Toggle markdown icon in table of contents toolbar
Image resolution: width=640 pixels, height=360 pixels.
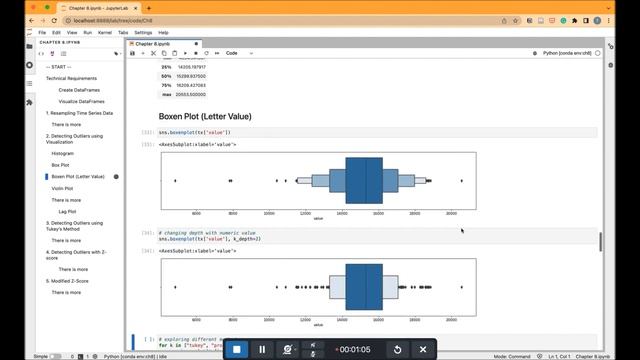(52, 53)
